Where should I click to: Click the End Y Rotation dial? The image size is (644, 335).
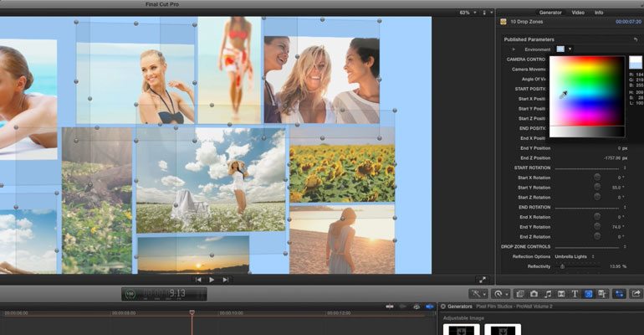[x=597, y=226]
